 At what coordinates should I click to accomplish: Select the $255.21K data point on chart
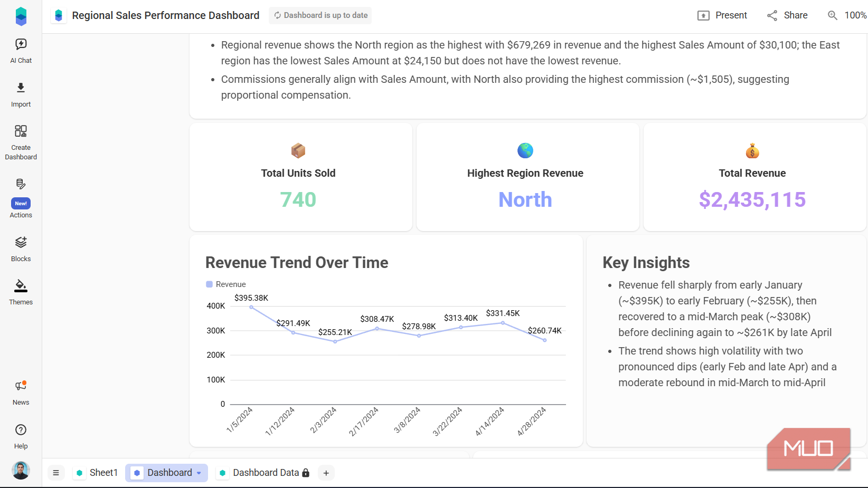tap(335, 342)
